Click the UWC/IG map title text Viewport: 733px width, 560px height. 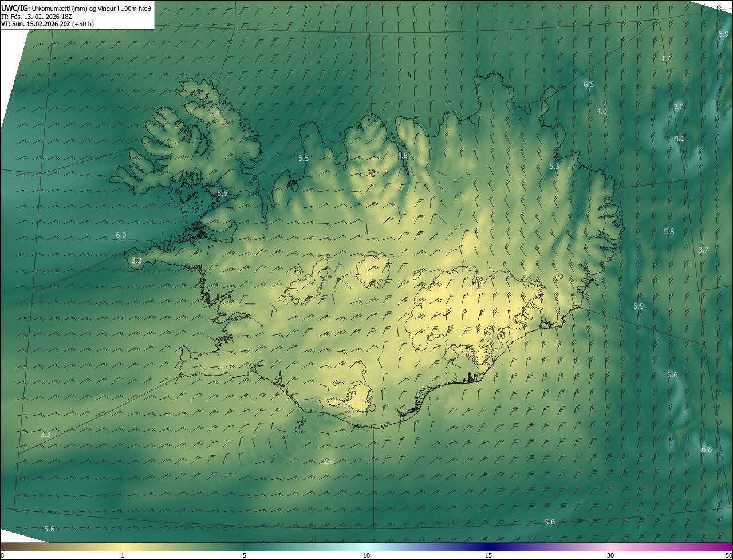point(76,8)
